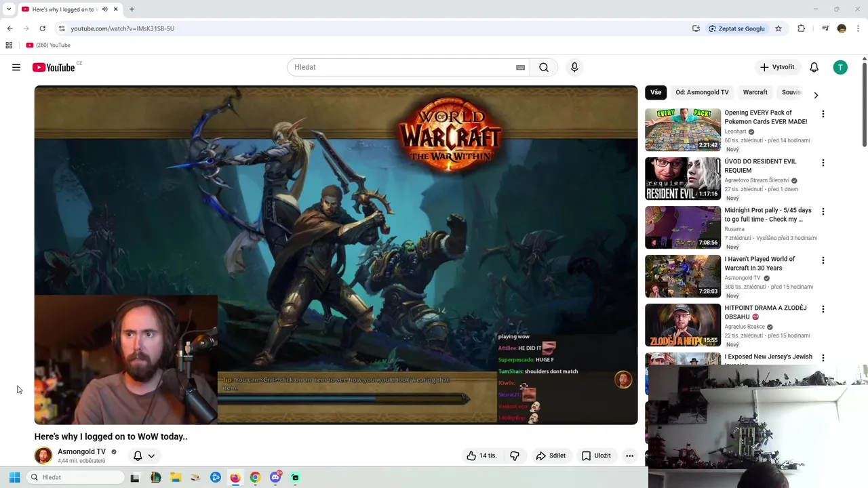Image resolution: width=868 pixels, height=488 pixels.
Task: Open League of Legends taskbar icon
Action: (155, 477)
